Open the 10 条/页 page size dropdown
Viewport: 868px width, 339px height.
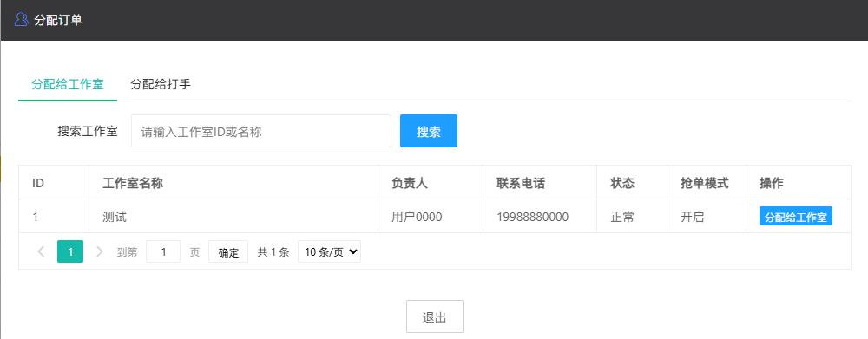(x=329, y=251)
